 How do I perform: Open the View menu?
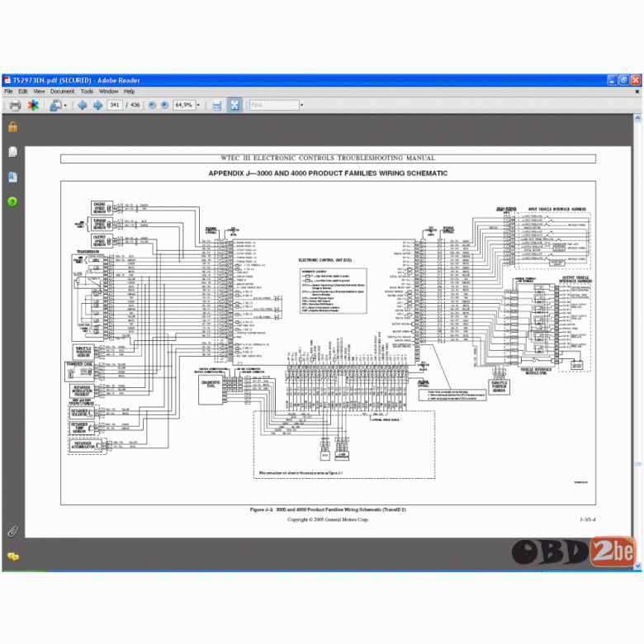(39, 92)
